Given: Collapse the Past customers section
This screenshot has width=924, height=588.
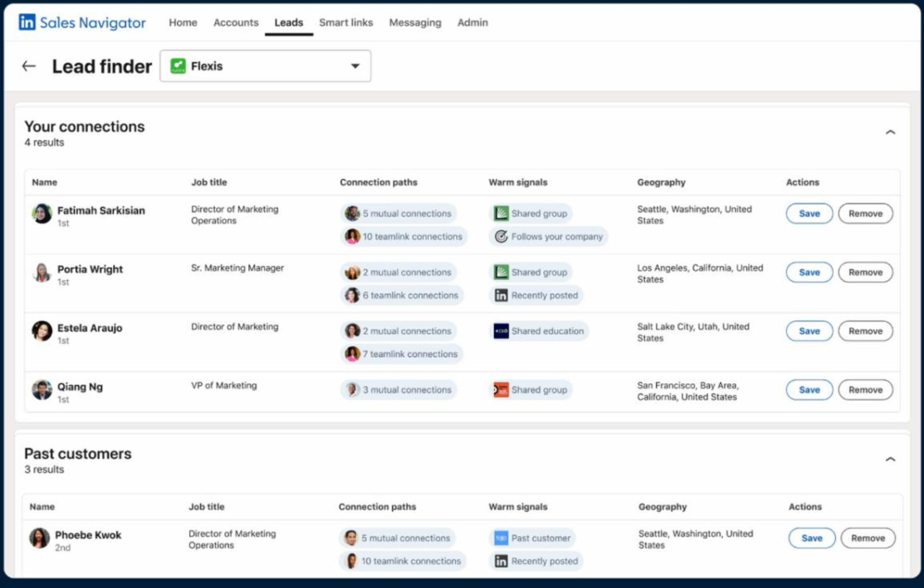Looking at the screenshot, I should pyautogui.click(x=891, y=459).
